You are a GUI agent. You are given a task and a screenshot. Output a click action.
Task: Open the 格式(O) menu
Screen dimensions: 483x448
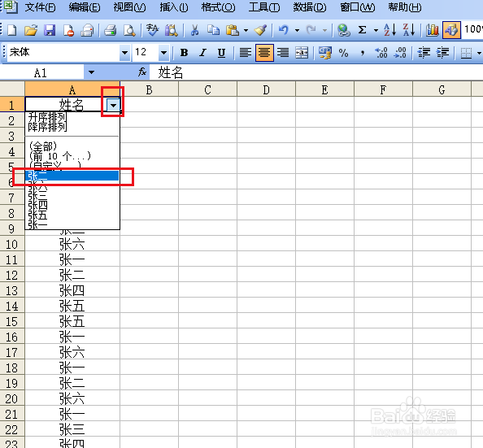[219, 7]
